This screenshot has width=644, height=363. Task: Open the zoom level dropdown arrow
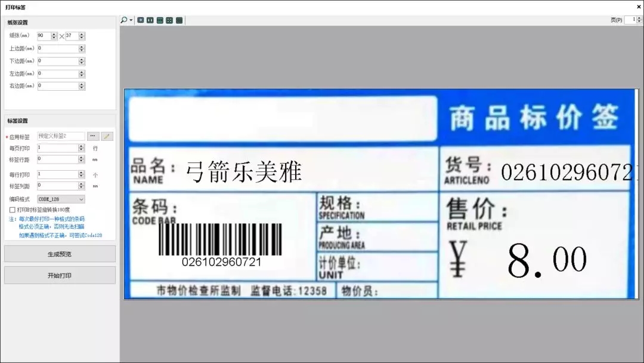[x=131, y=19]
